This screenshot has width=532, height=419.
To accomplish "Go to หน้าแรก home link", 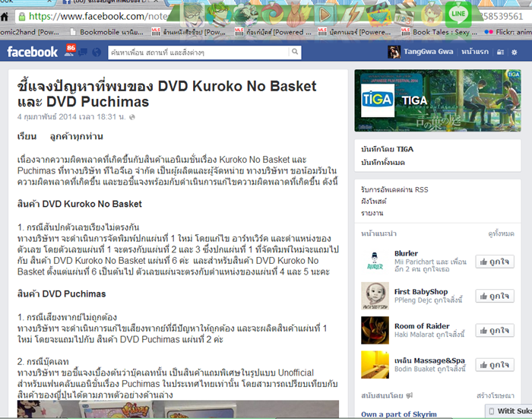I will click(x=475, y=52).
